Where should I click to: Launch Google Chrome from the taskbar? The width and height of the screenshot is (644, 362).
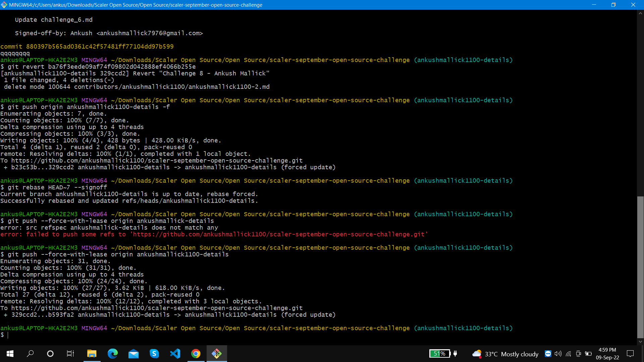tap(196, 353)
